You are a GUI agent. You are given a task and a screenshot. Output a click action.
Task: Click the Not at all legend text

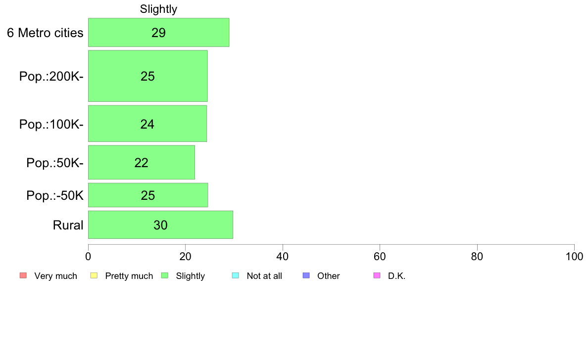coord(264,276)
